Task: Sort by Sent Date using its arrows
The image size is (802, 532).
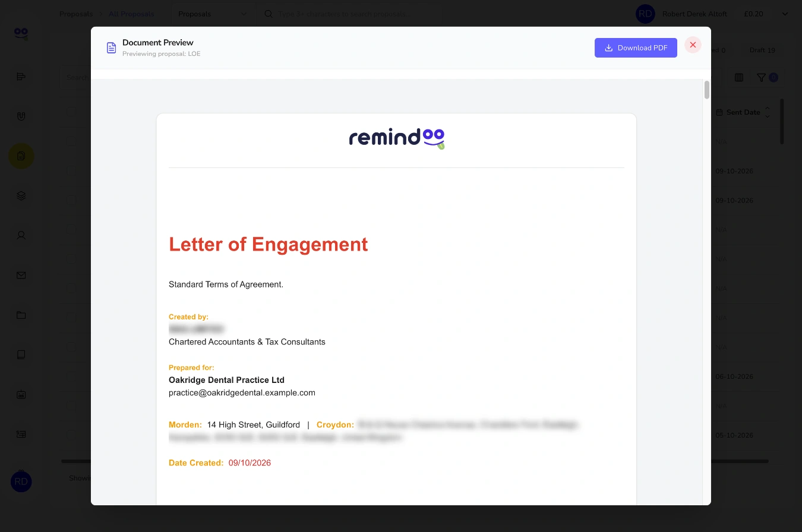Action: pyautogui.click(x=767, y=112)
